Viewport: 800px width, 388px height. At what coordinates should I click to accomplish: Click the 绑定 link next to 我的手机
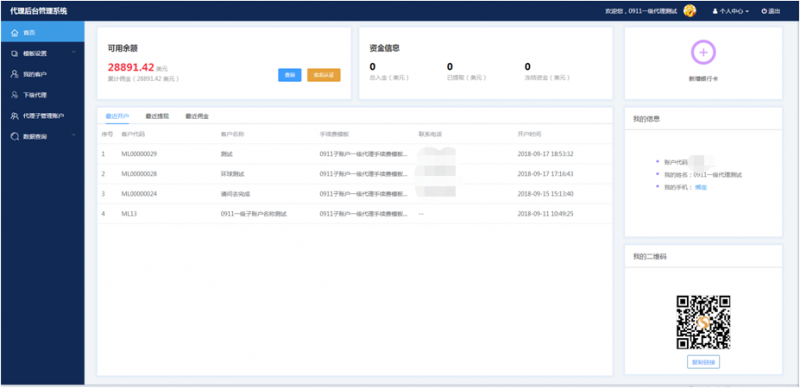[701, 187]
